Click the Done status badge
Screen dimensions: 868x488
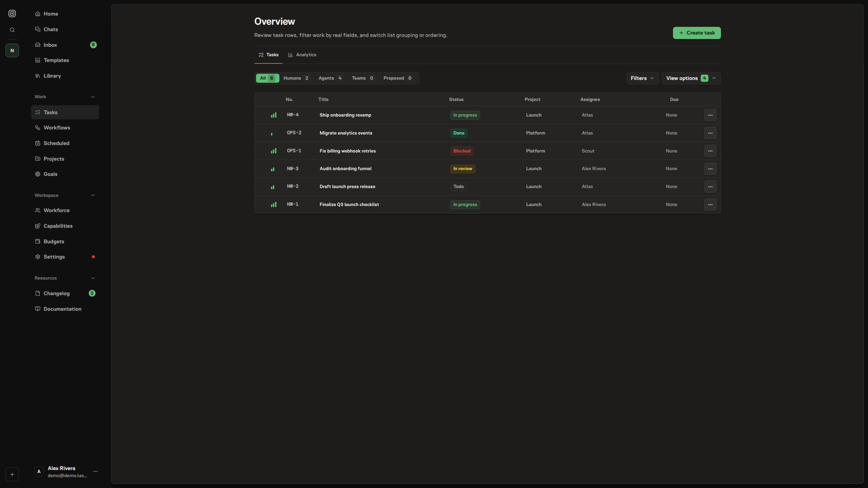(x=459, y=133)
